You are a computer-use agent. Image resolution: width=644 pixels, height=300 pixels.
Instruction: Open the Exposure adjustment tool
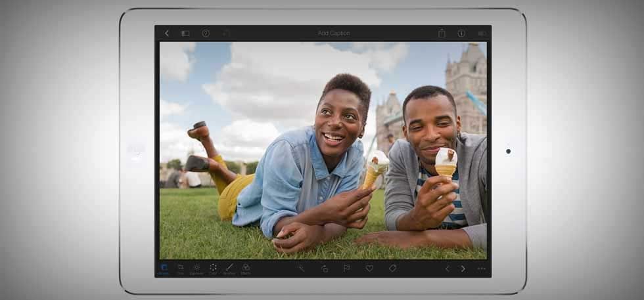[x=196, y=268]
